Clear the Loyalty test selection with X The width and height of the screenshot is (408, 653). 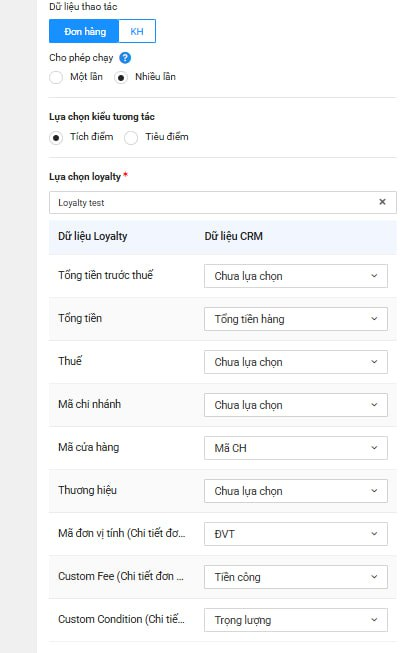point(382,202)
